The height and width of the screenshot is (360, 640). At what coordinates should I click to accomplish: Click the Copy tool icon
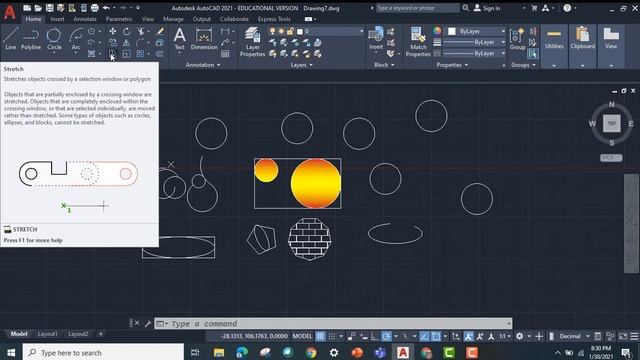(113, 42)
